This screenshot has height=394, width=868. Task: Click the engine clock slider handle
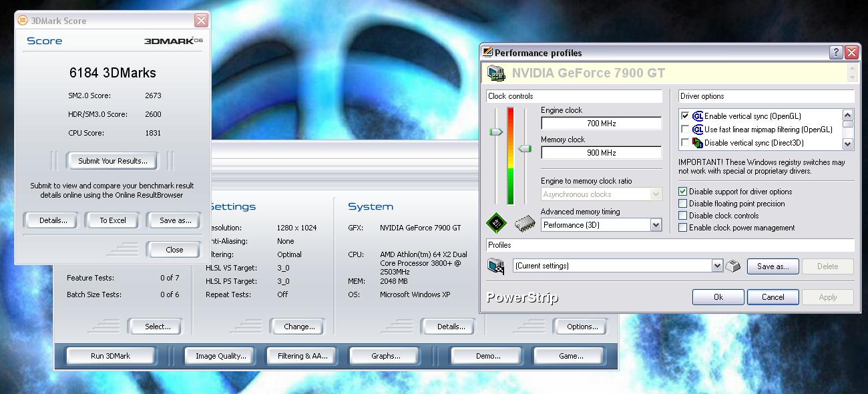pos(496,132)
